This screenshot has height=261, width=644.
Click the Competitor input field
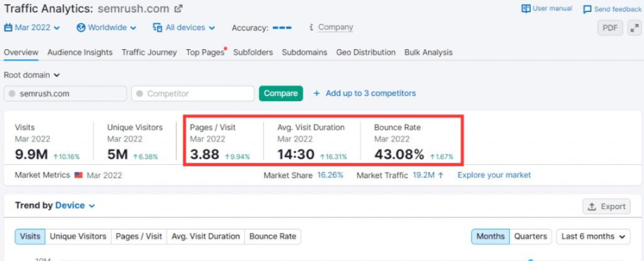pos(193,93)
